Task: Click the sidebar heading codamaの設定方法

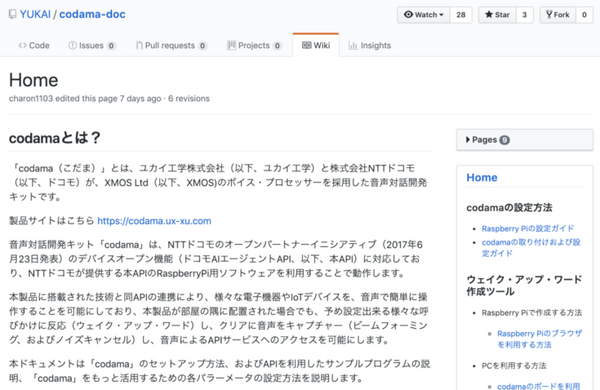Action: coord(509,207)
